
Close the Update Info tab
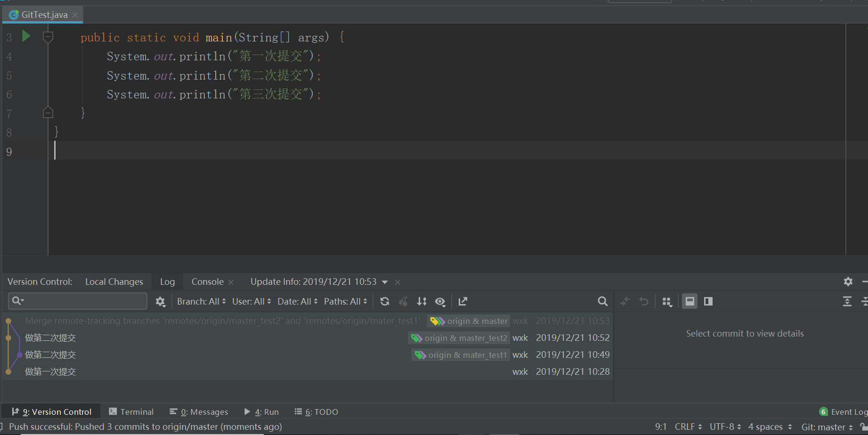[397, 282]
